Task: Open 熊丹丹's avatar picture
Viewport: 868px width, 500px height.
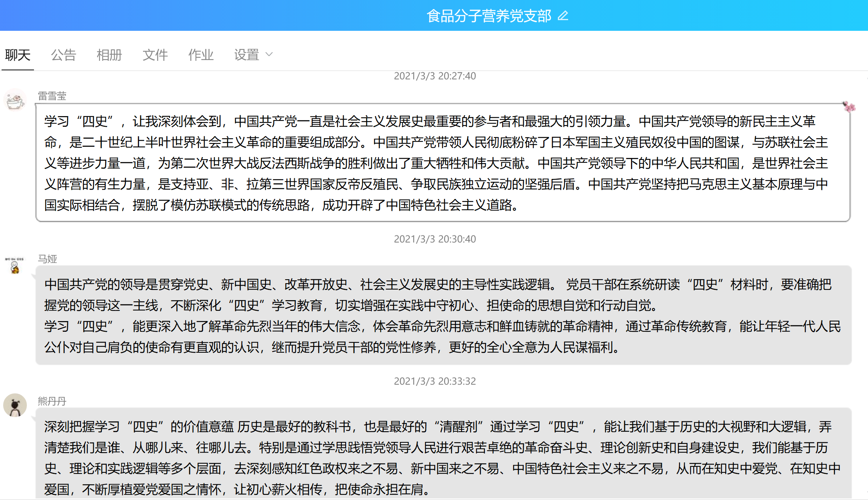Action: 15,405
